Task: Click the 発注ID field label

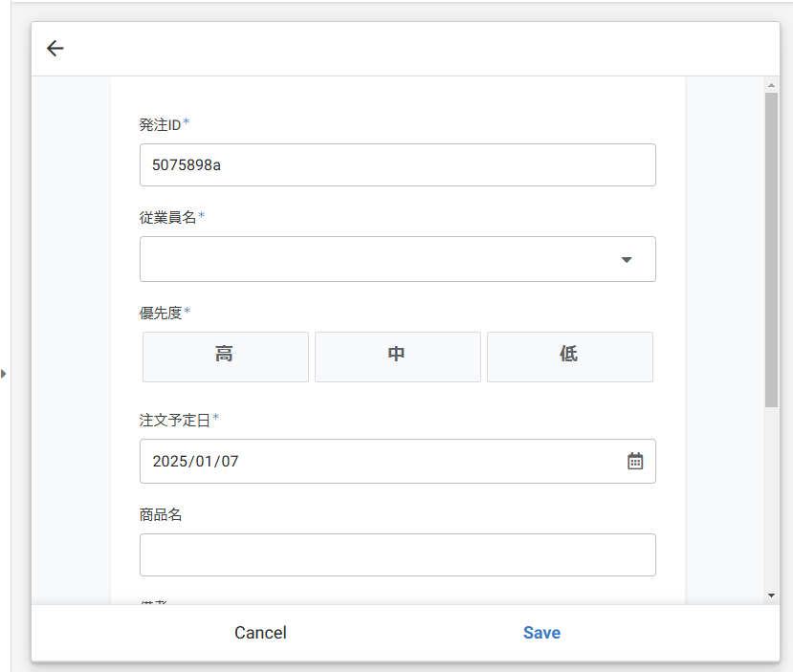Action: pos(161,124)
